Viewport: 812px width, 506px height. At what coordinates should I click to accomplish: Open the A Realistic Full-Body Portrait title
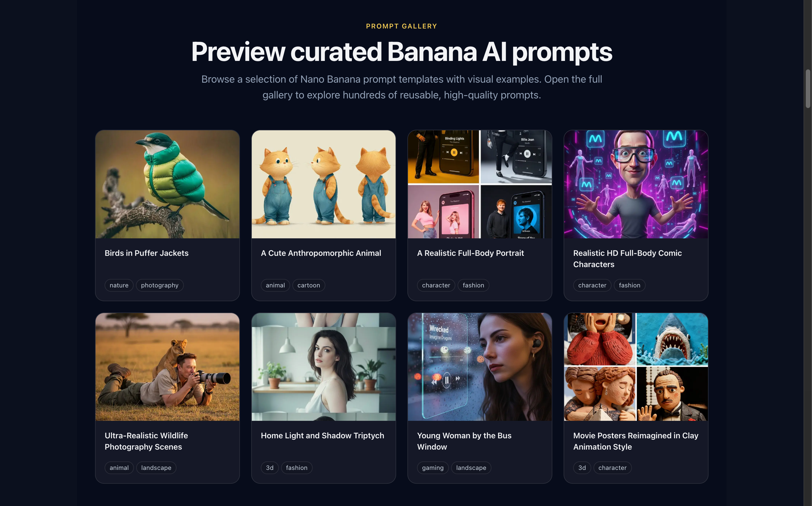pos(470,253)
